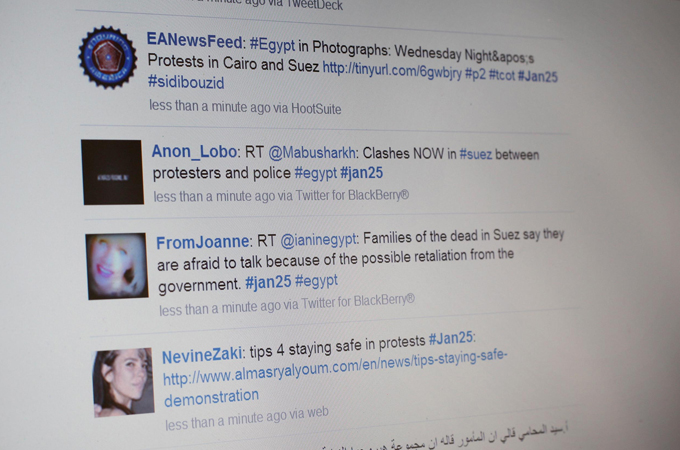
Task: Open the 'web' source link under NevineZaki tweet
Action: tap(317, 412)
